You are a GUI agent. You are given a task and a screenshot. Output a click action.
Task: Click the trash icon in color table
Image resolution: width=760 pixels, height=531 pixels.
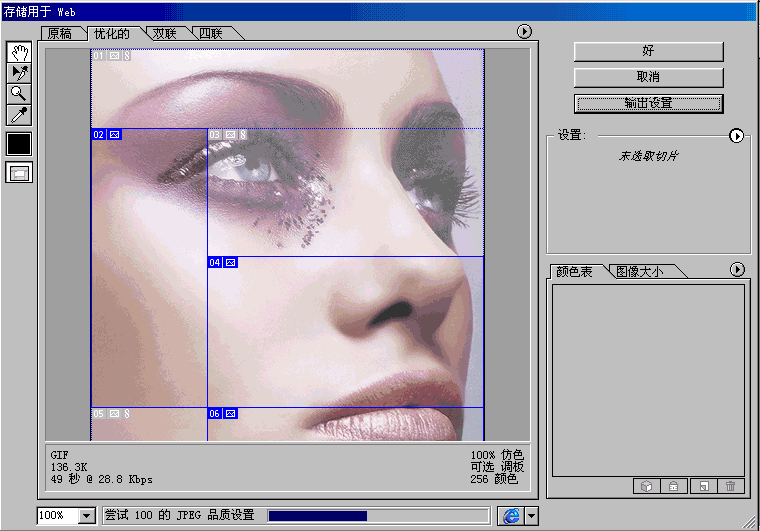tap(731, 486)
